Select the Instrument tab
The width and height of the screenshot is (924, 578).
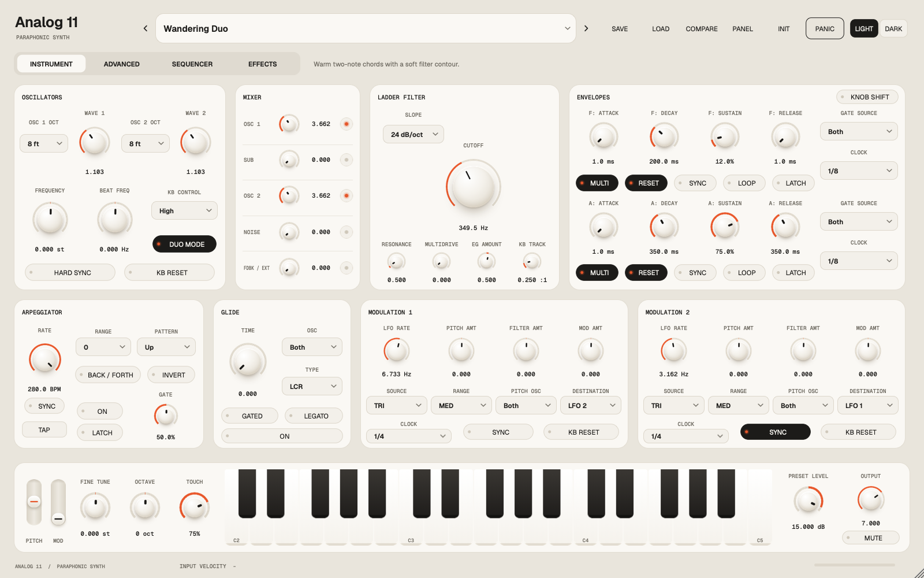[51, 64]
